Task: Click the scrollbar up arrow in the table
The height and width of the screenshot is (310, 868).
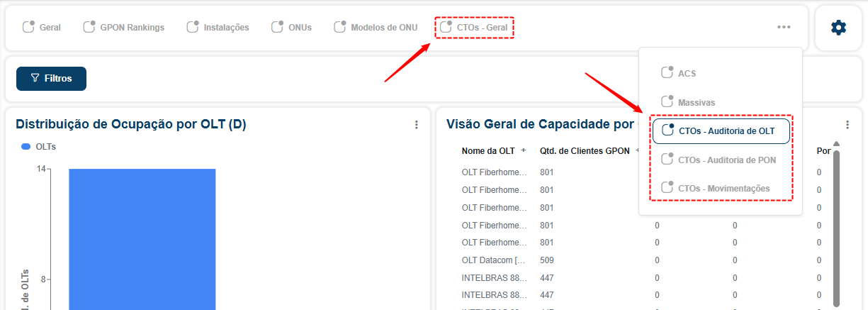Action: [x=837, y=144]
